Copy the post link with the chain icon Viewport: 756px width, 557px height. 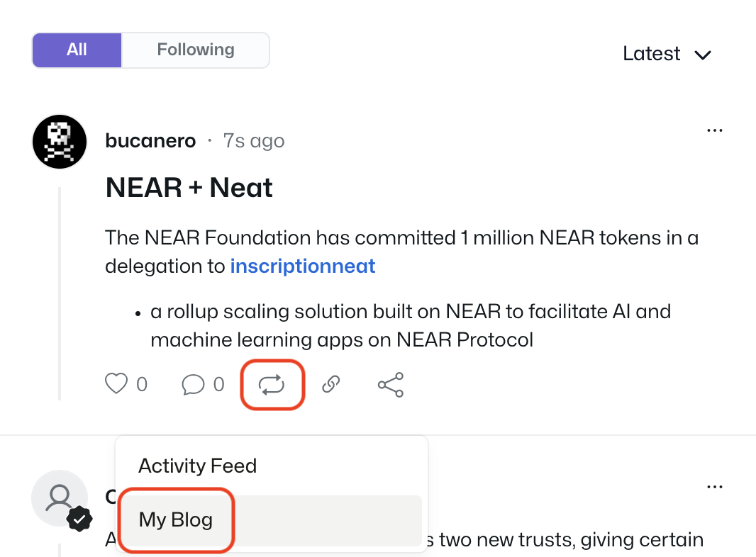331,384
